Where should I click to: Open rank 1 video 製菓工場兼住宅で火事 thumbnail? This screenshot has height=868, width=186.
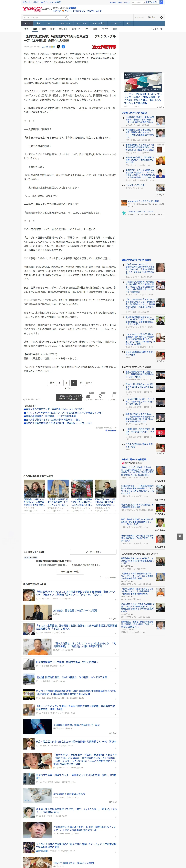point(160,375)
